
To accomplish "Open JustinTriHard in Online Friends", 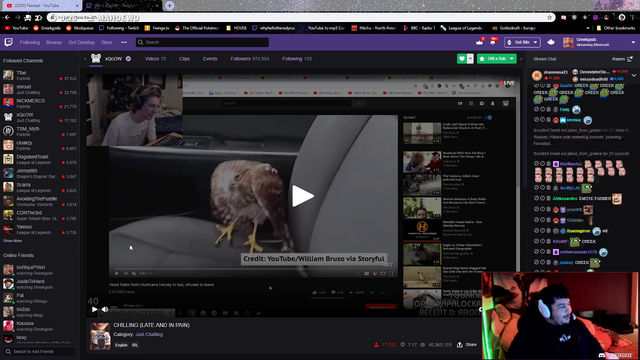I will [40, 284].
